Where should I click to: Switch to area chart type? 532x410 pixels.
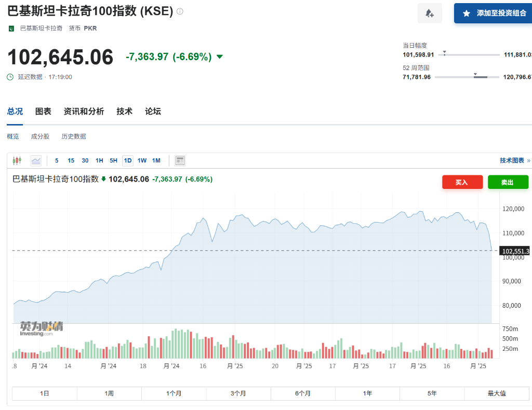(x=36, y=160)
